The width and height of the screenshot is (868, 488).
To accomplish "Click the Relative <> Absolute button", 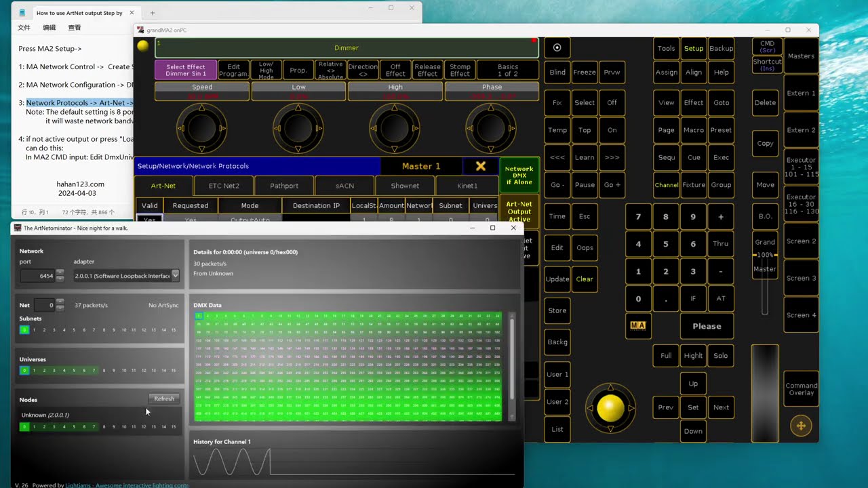I will pos(331,70).
